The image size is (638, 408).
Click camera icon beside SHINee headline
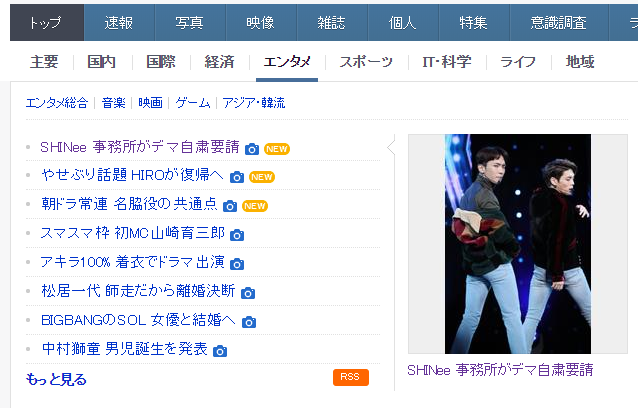[252, 149]
